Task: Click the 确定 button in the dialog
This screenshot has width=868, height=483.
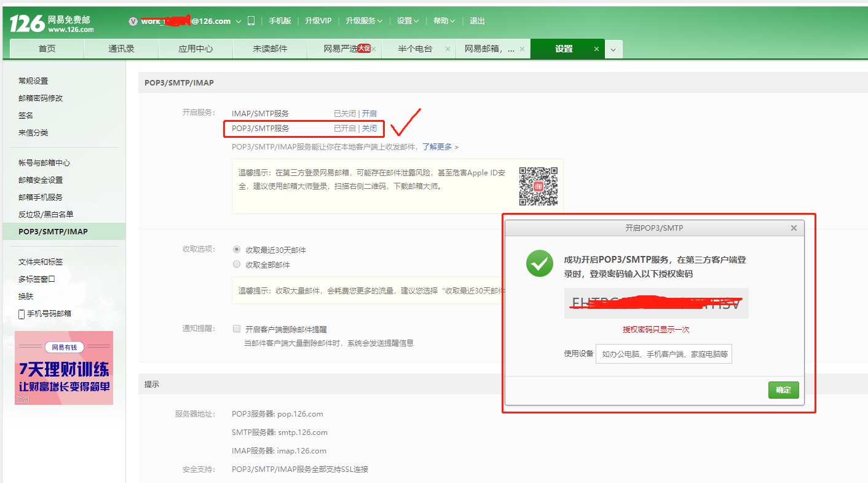Action: (x=783, y=390)
